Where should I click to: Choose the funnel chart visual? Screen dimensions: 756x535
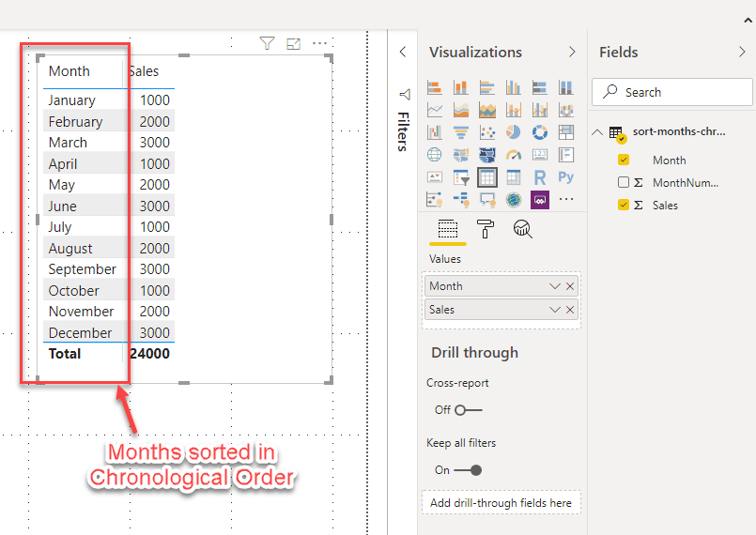click(460, 132)
